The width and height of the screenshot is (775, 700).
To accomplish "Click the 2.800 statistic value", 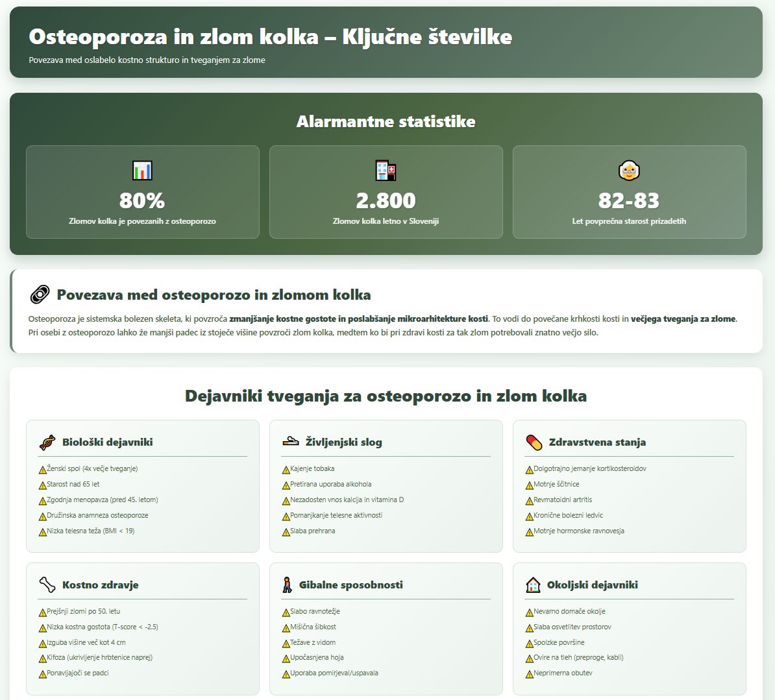I will click(x=386, y=200).
